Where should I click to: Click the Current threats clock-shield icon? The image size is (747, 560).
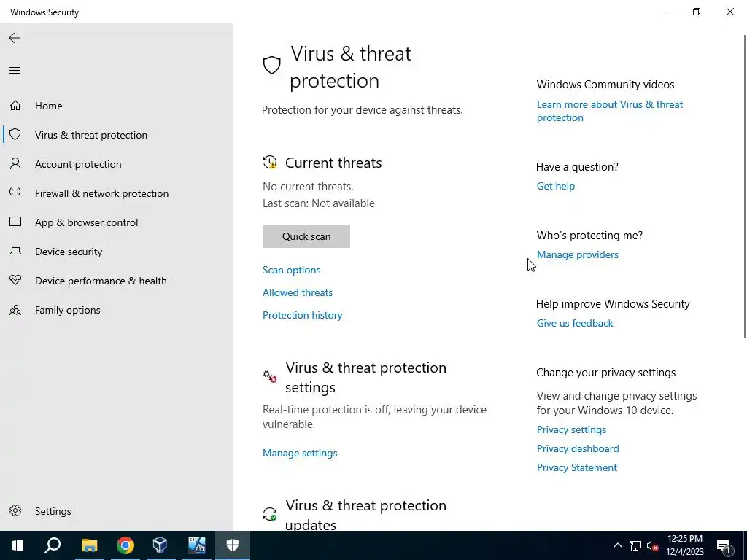pos(270,163)
